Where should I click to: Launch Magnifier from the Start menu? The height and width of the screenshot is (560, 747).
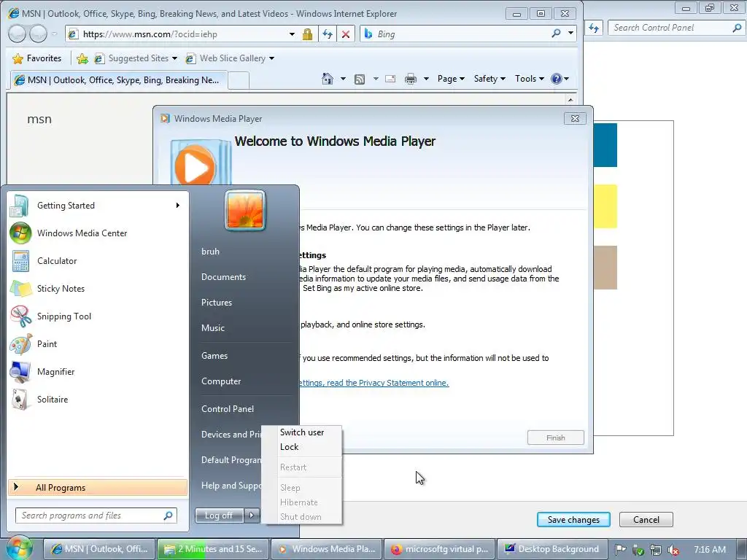pos(97,372)
